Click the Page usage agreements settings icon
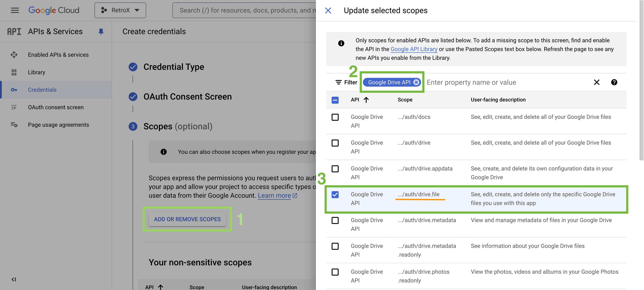 14,125
